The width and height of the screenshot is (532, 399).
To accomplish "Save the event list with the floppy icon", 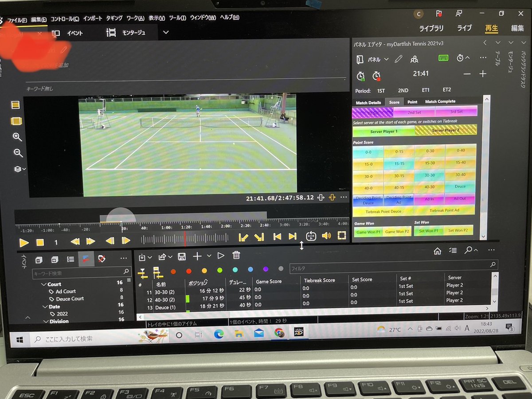I will click(x=181, y=256).
